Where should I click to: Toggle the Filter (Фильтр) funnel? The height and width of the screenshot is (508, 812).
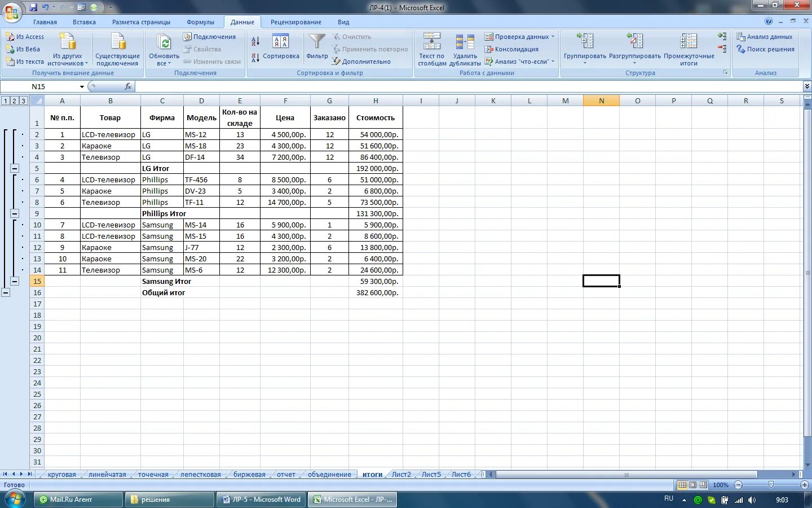coord(317,46)
